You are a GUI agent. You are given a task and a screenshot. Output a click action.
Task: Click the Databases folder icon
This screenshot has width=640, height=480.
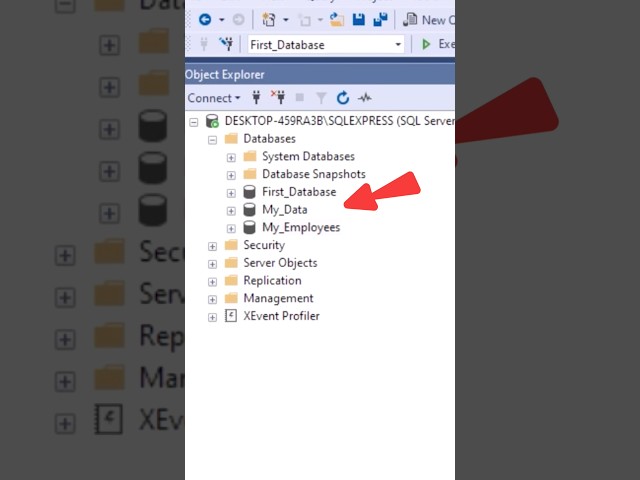click(231, 139)
